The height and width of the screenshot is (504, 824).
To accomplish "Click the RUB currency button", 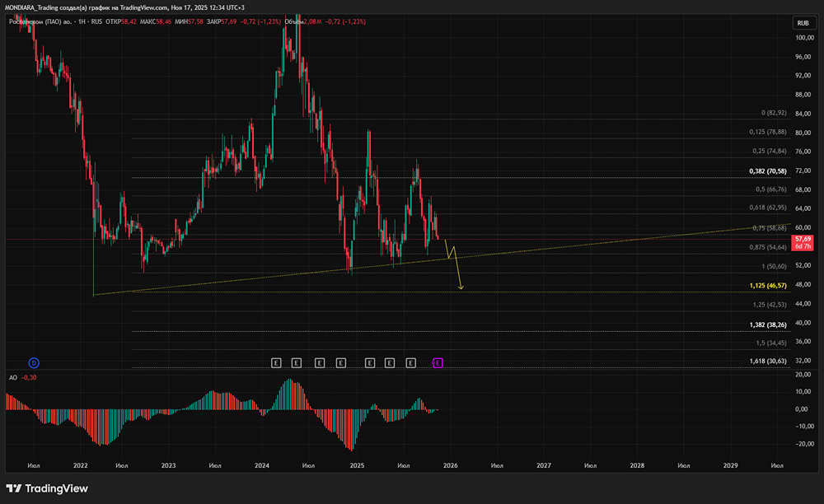I will (x=803, y=23).
